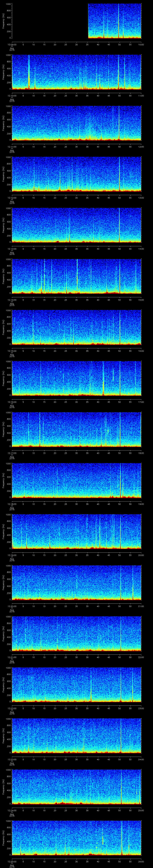Click the "12:11:00" start time label

point(12,147)
